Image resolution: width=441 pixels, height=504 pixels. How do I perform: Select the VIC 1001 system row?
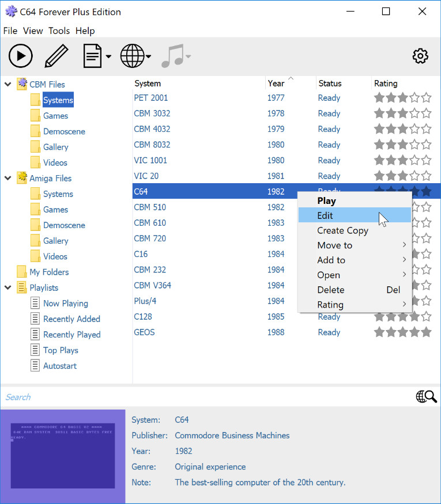[x=287, y=160]
